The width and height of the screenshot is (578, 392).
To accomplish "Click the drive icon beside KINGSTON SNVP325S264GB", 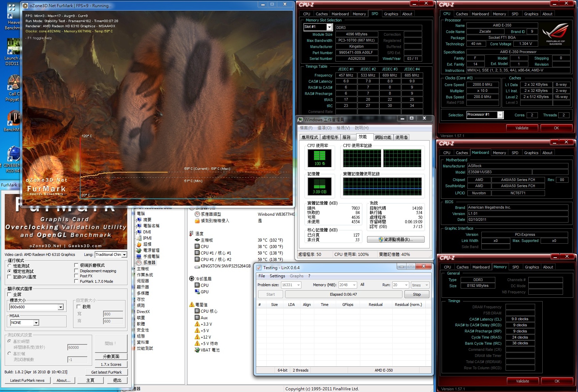I will coord(197,266).
